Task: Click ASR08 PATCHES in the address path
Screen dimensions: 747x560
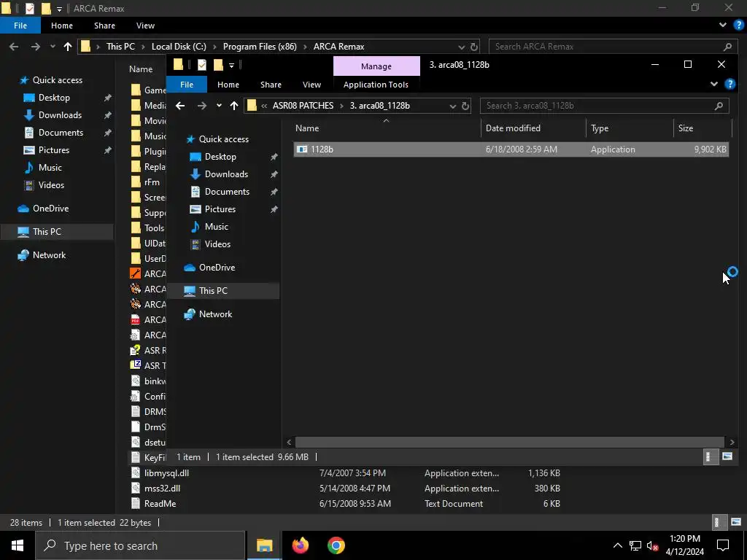Action: click(x=303, y=106)
